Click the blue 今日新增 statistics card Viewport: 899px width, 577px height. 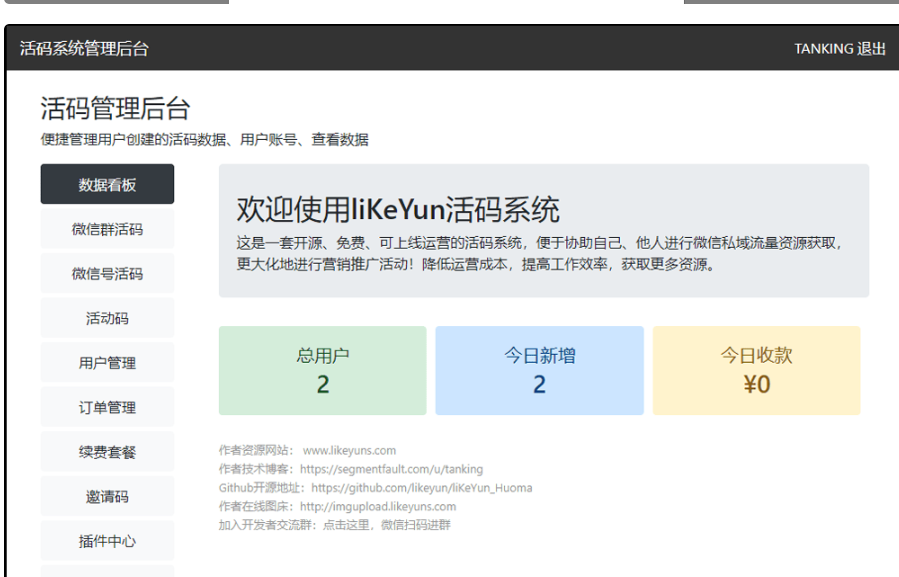(540, 369)
